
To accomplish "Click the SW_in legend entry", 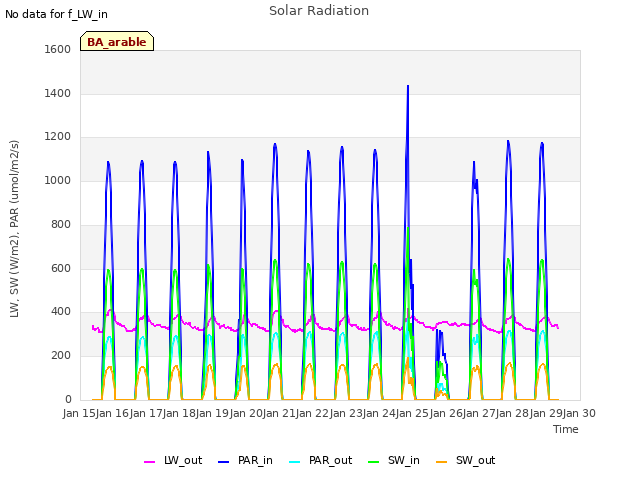I will pyautogui.click(x=394, y=460).
